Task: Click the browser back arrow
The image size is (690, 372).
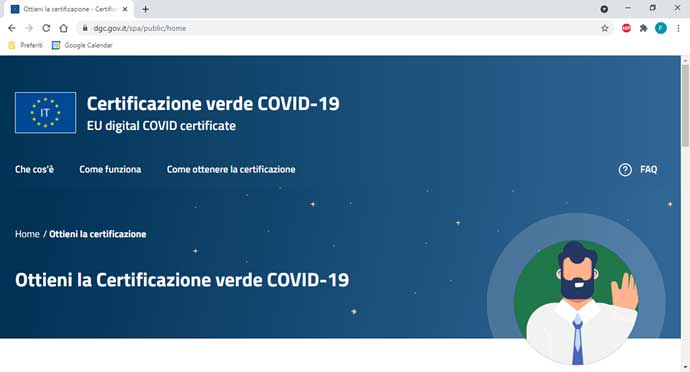Action: [12, 28]
